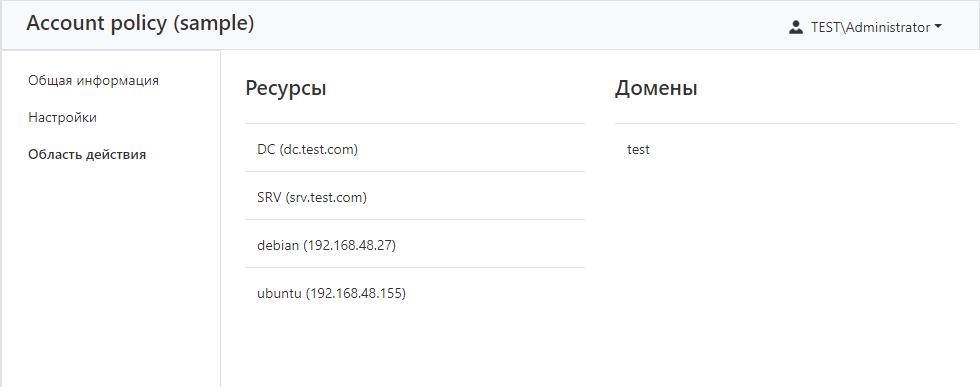Click the dc.test.com hostname text

point(318,150)
